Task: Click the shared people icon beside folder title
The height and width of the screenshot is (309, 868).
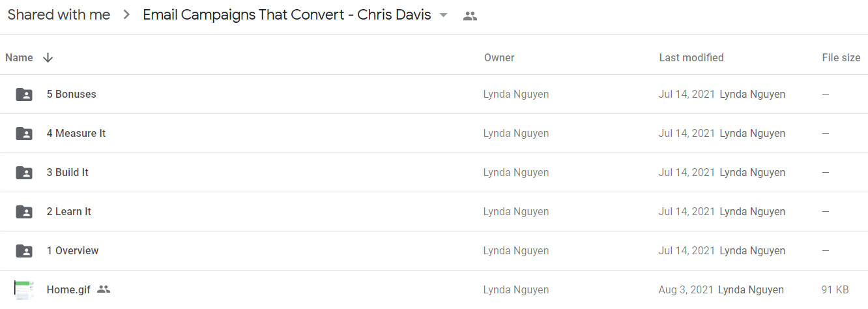Action: pos(470,16)
